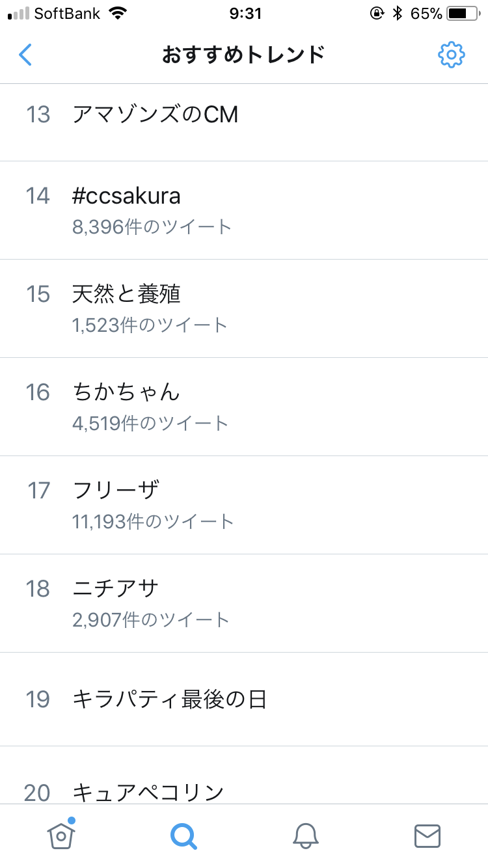Tap the おすすめトレンド title
This screenshot has height=868, width=488.
(x=243, y=55)
